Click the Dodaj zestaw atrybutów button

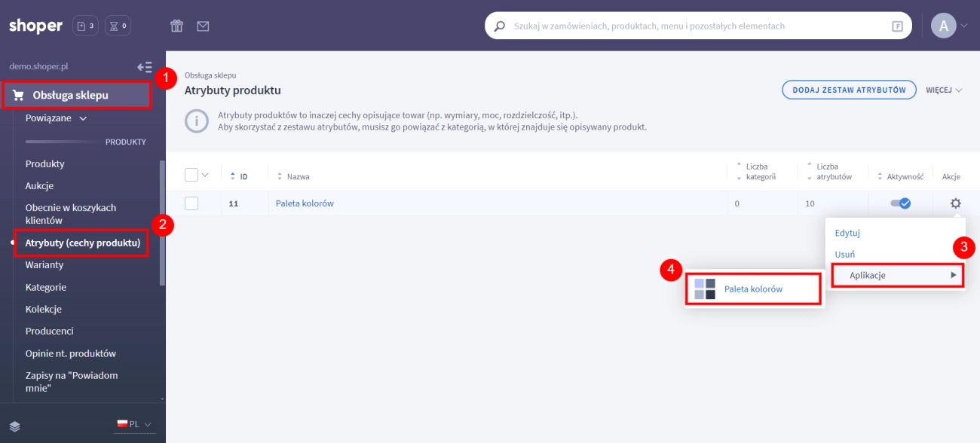click(x=848, y=90)
